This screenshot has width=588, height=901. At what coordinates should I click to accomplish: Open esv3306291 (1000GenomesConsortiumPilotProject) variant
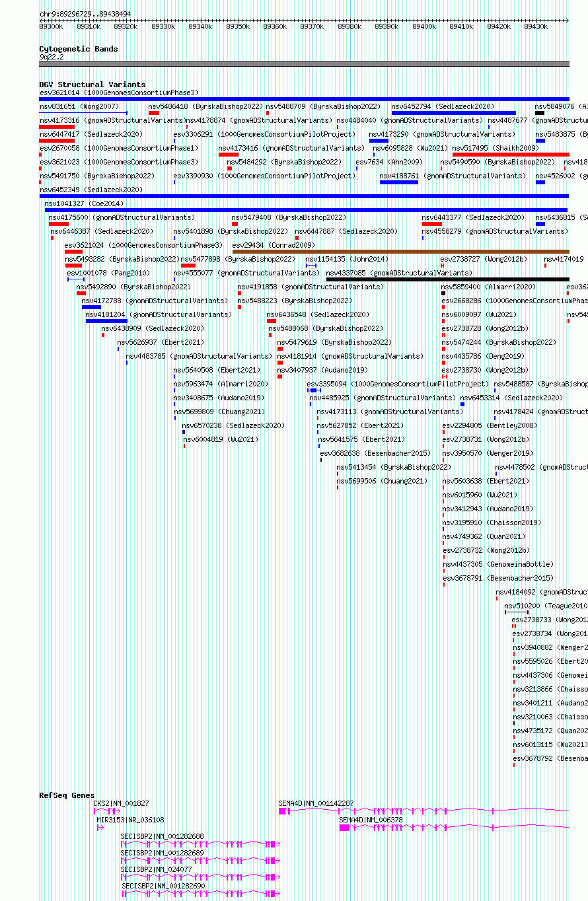264,134
